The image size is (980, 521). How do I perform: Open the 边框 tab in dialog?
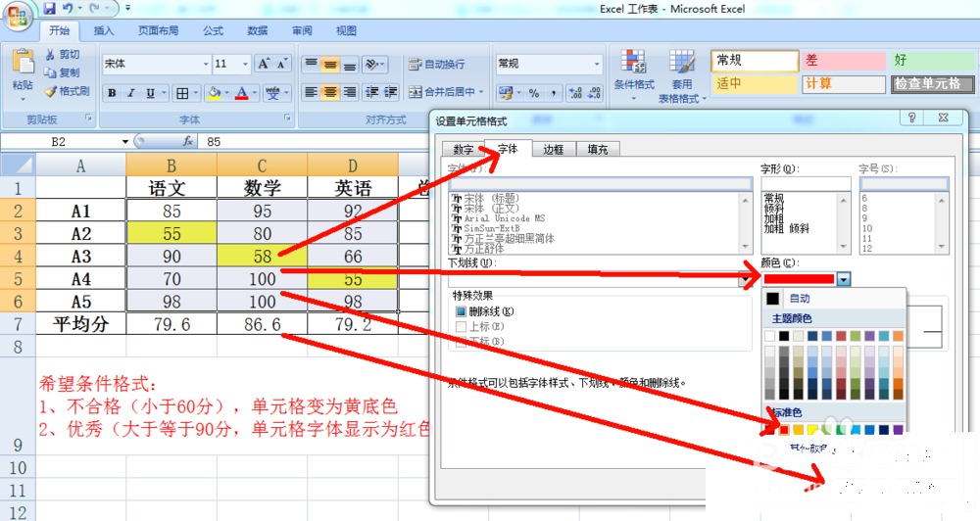pos(553,150)
